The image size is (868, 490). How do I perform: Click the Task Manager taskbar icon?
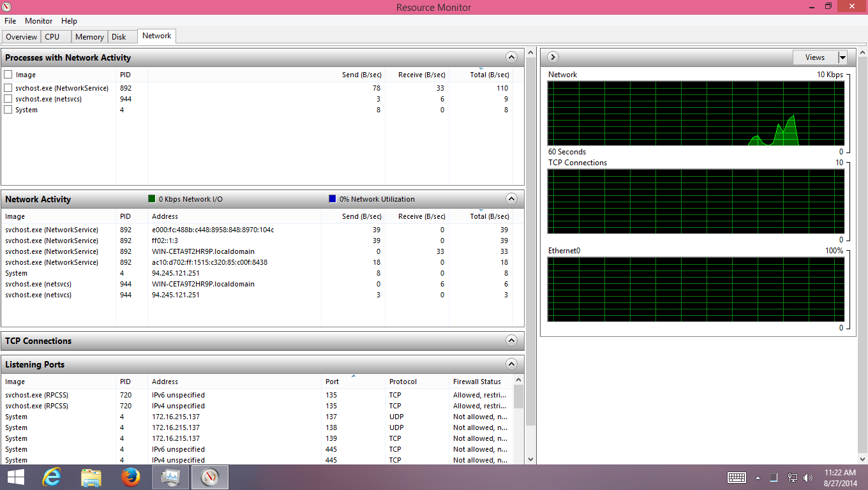(170, 477)
